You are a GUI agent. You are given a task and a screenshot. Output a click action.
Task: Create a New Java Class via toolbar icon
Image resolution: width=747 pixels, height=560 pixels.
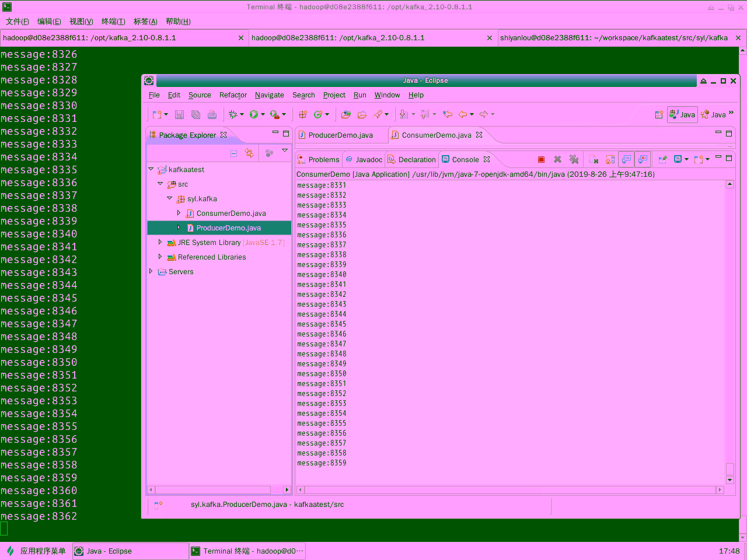[318, 114]
